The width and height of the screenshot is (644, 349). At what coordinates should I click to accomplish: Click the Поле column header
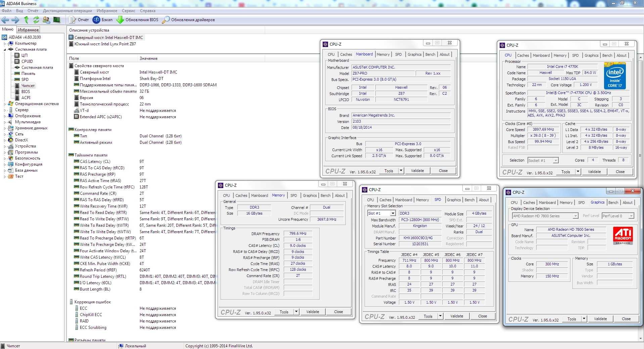click(x=102, y=58)
